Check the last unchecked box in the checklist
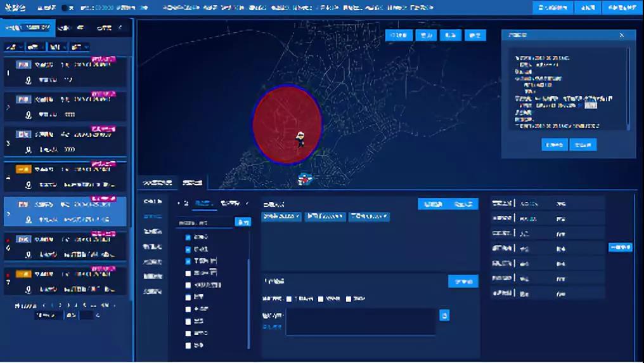Viewport: 644px width, 363px height. pos(188,346)
